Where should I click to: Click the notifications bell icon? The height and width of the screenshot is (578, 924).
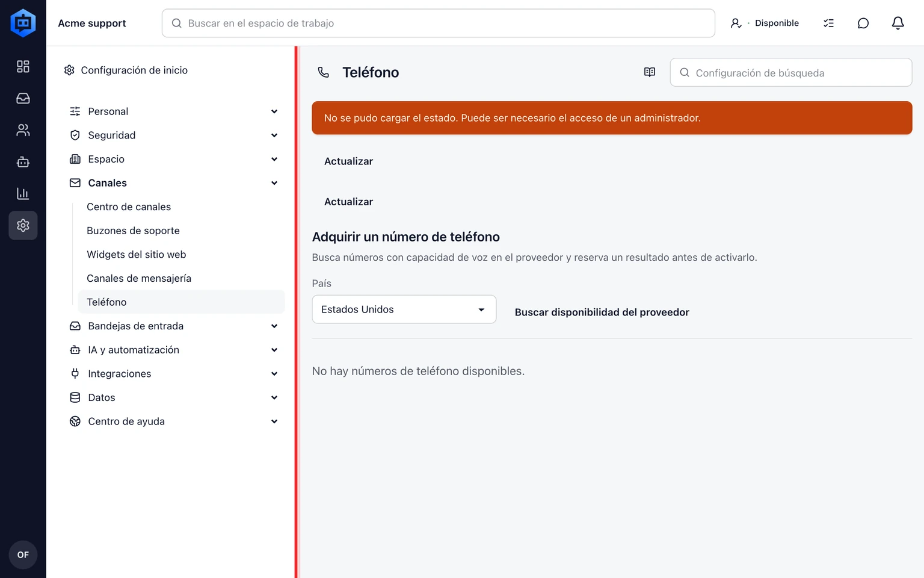(x=898, y=23)
